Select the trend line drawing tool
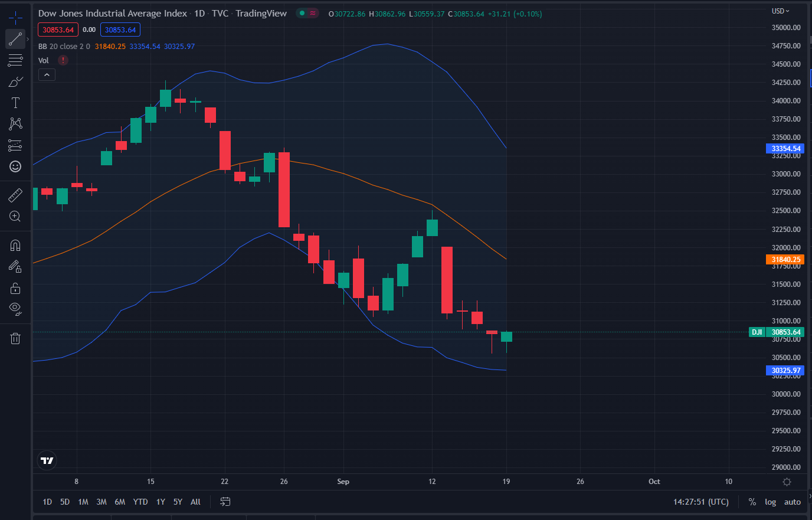 [15, 39]
